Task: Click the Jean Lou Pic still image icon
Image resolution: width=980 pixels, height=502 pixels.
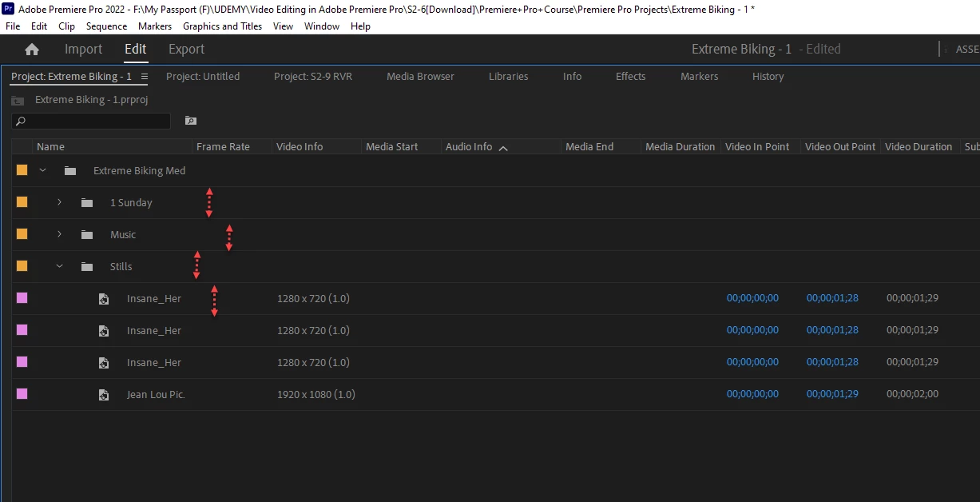Action: pyautogui.click(x=104, y=395)
